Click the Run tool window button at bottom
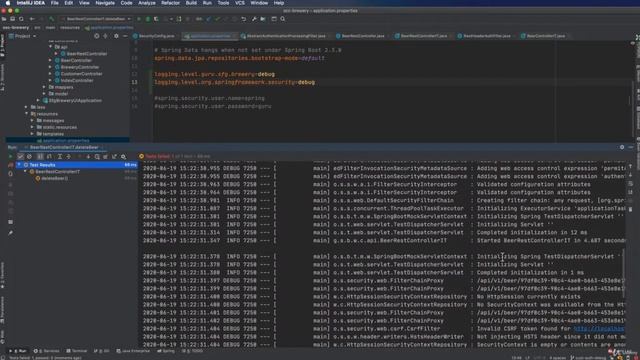Viewport: 640px width, 360px height. point(18,351)
